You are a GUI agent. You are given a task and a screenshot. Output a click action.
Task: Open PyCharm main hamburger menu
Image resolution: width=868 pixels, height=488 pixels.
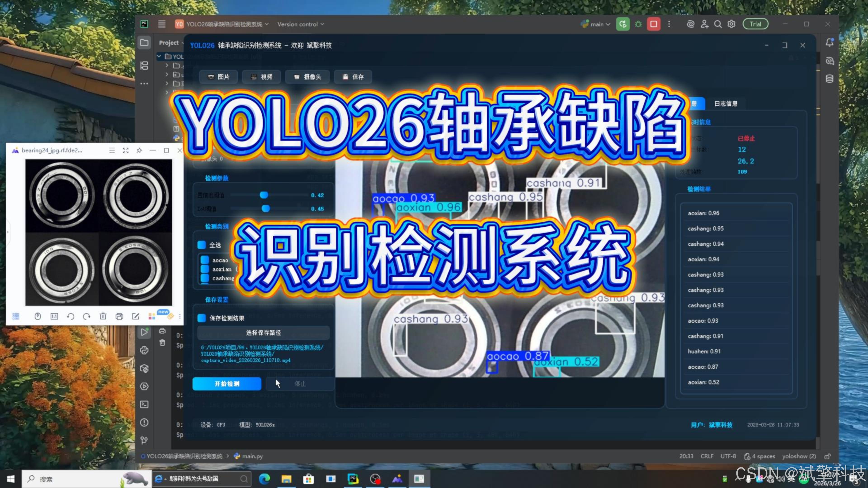pyautogui.click(x=162, y=24)
